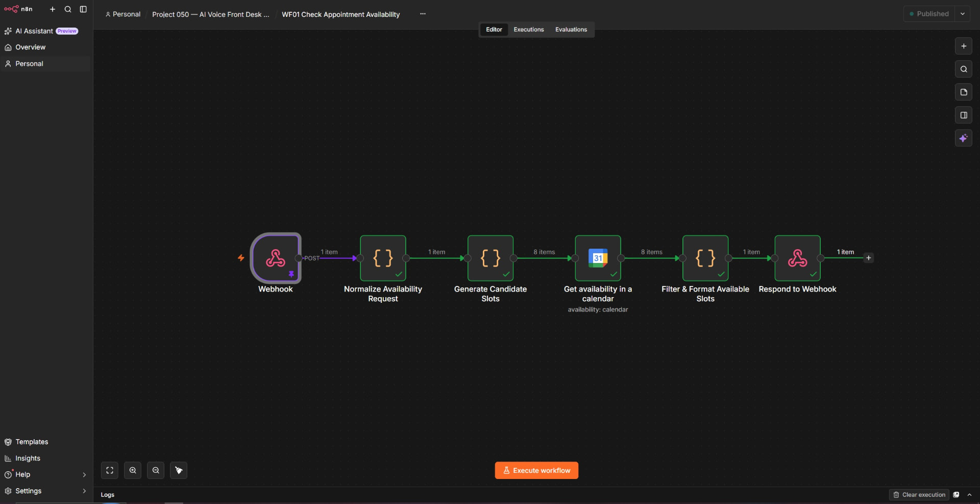Switch to the Executions tab
This screenshot has width=980, height=504.
pos(529,30)
